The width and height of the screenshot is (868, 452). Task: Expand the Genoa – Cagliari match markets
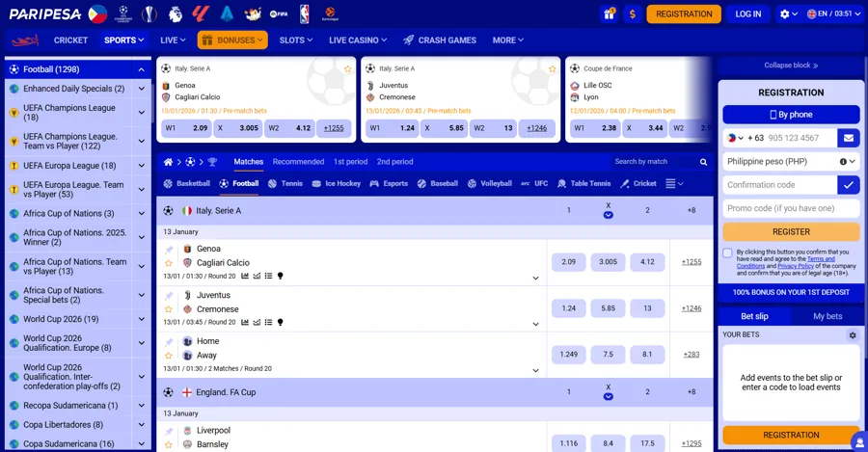click(x=535, y=278)
